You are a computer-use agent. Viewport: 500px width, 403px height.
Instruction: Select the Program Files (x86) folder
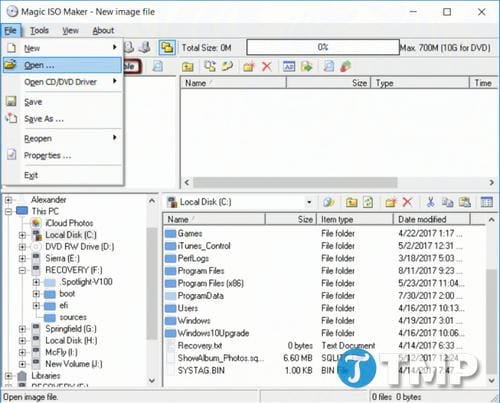(211, 283)
